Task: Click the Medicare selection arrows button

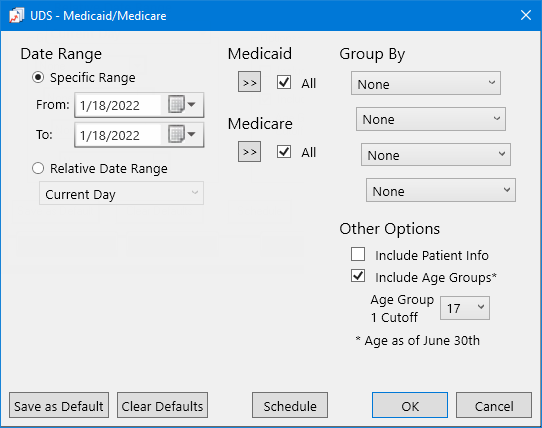Action: point(249,151)
